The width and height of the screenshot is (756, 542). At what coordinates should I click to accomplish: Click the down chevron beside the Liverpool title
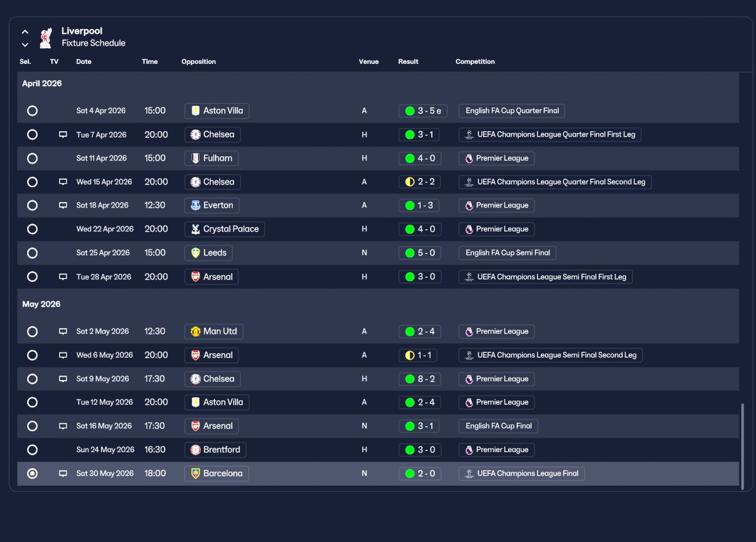[25, 45]
